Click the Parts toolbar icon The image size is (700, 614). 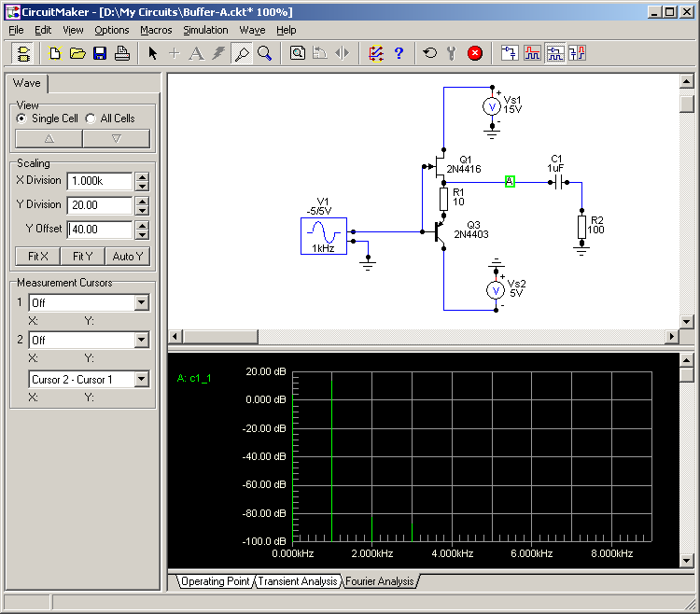pyautogui.click(x=510, y=53)
